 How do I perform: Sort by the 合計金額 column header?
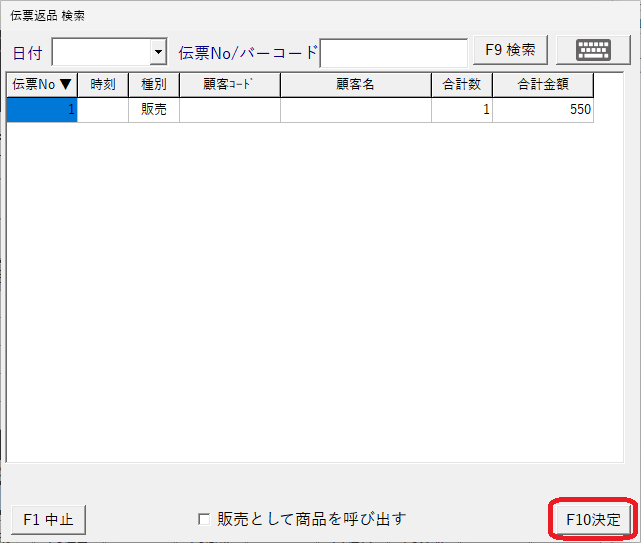pyautogui.click(x=543, y=85)
